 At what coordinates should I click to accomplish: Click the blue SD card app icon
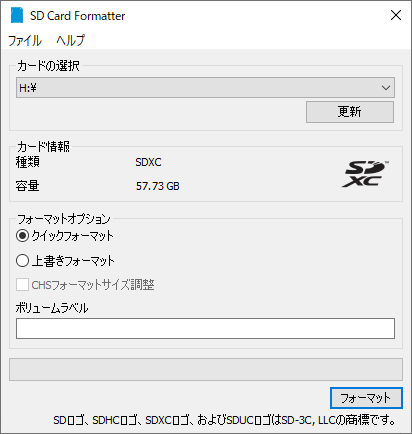(17, 16)
